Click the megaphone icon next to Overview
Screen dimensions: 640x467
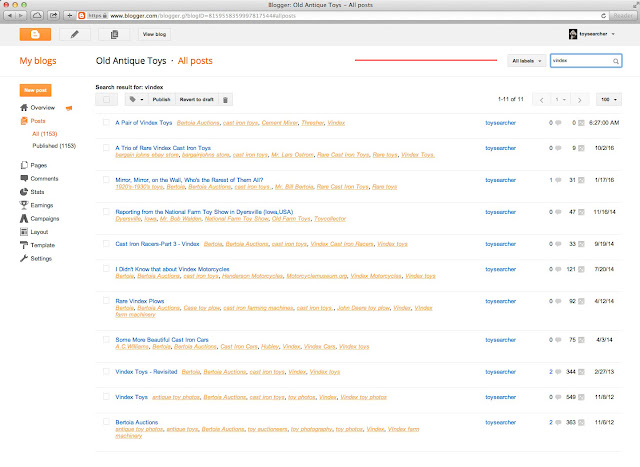coord(69,108)
